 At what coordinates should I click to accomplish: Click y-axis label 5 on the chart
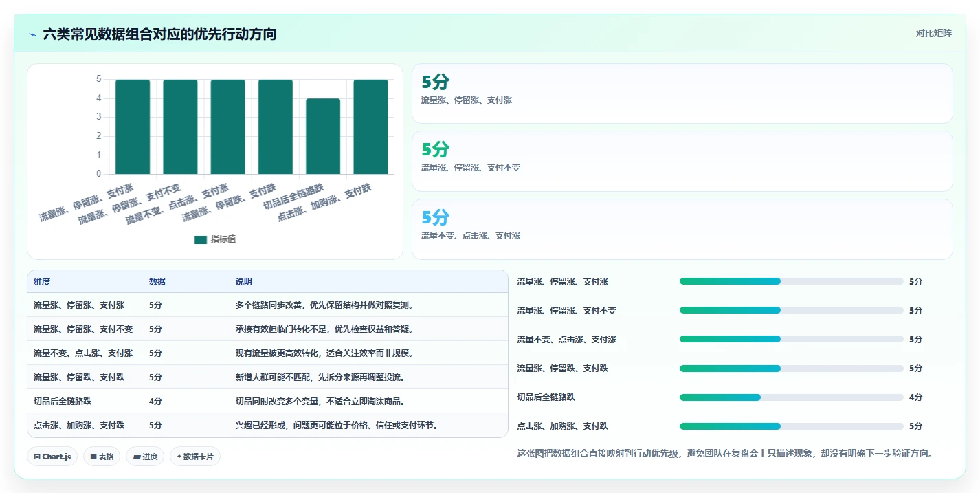[98, 79]
